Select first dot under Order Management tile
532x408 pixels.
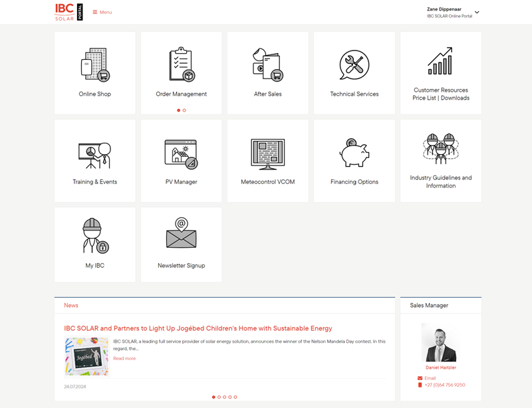coord(178,110)
